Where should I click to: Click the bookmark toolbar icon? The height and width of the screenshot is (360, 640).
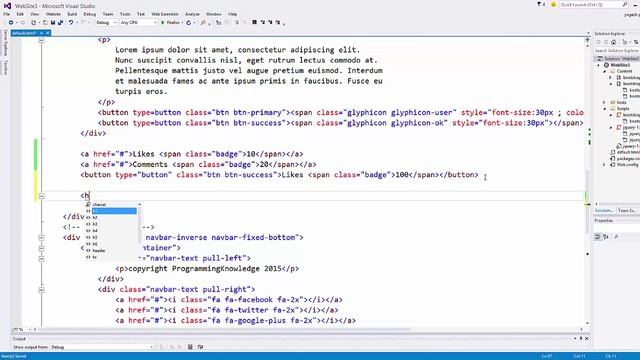coord(254,22)
